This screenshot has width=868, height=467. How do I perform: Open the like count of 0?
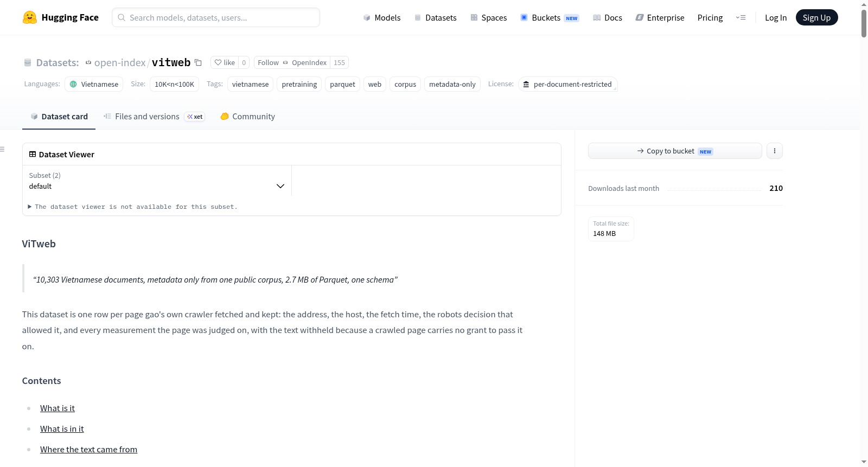(244, 62)
